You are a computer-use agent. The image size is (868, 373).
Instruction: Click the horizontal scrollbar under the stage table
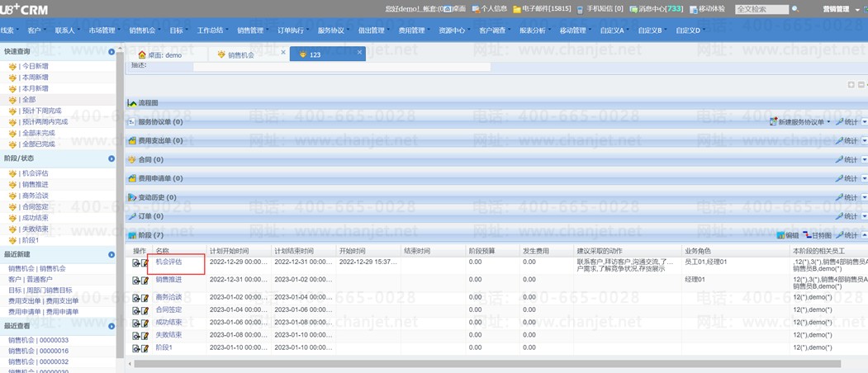click(487, 363)
